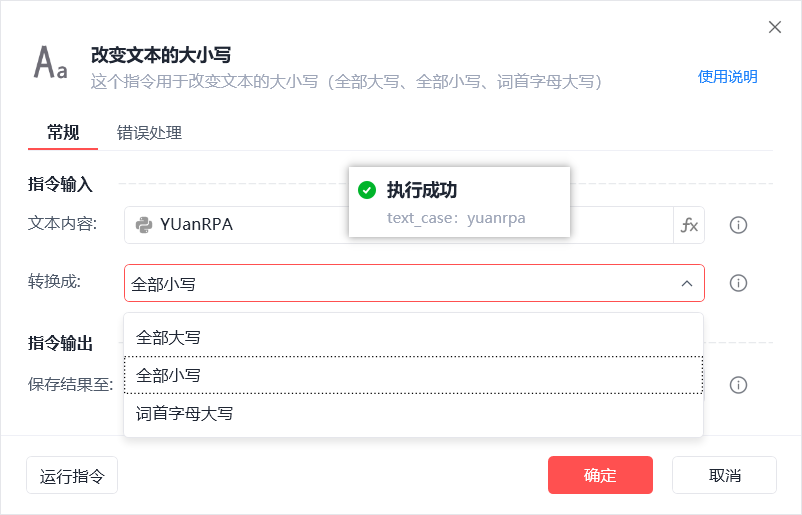Click the info icon beside 转换成
802x515 pixels.
[x=738, y=283]
